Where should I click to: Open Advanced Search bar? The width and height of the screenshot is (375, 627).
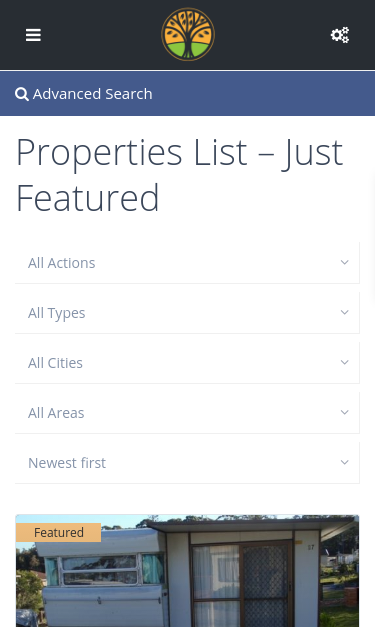click(188, 94)
